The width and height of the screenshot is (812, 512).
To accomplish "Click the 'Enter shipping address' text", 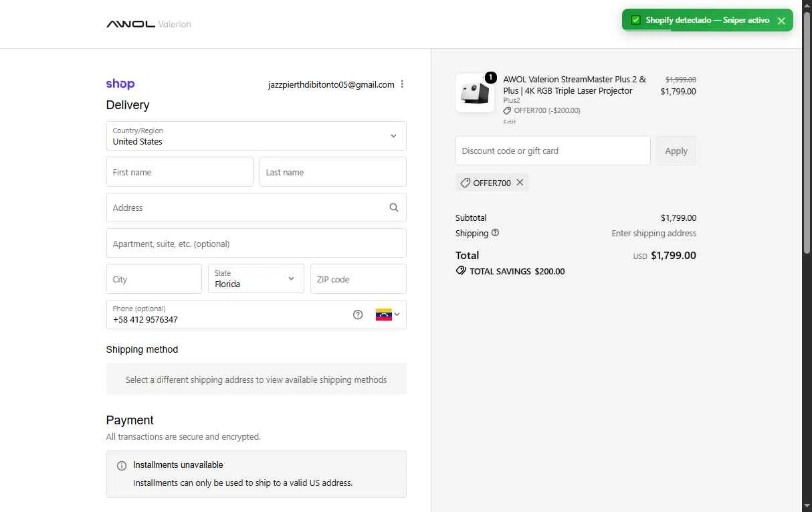I will click(654, 234).
